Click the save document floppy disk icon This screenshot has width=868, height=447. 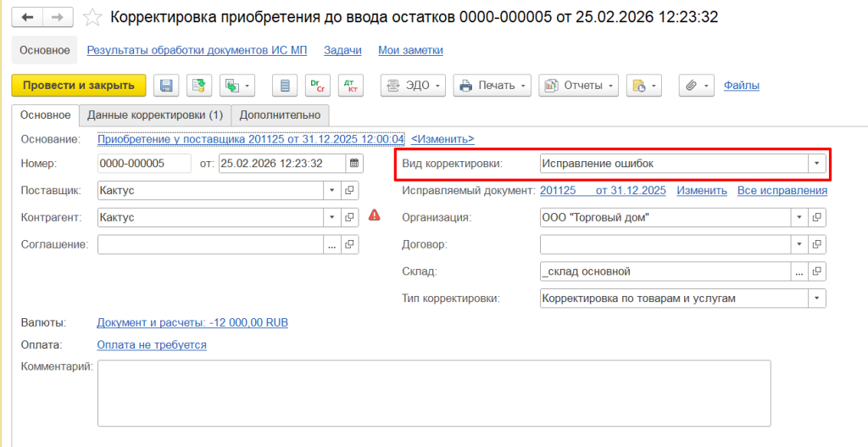point(166,86)
